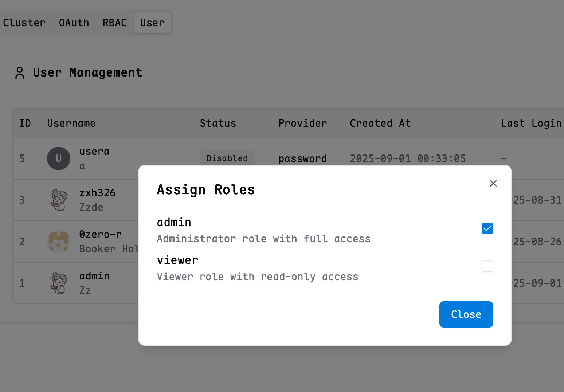Switch to the Cluster tab
Image resolution: width=564 pixels, height=392 pixels.
[24, 23]
